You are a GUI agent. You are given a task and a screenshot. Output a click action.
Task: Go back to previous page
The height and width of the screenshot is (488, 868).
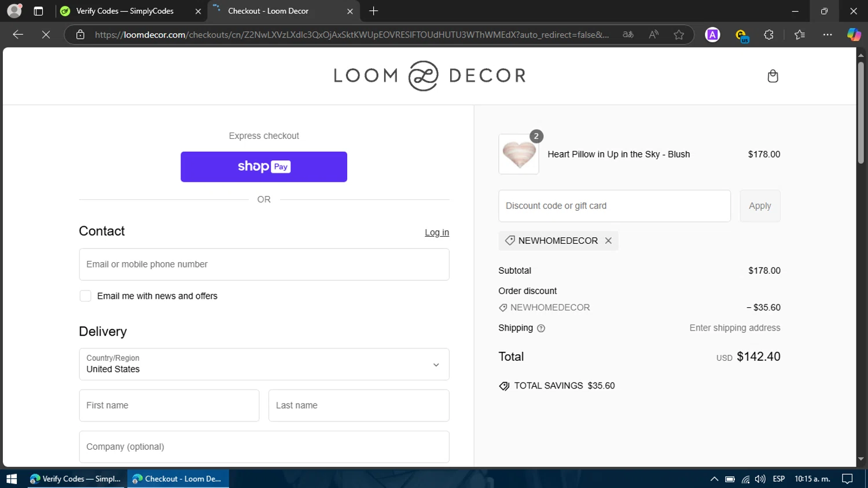click(x=18, y=35)
